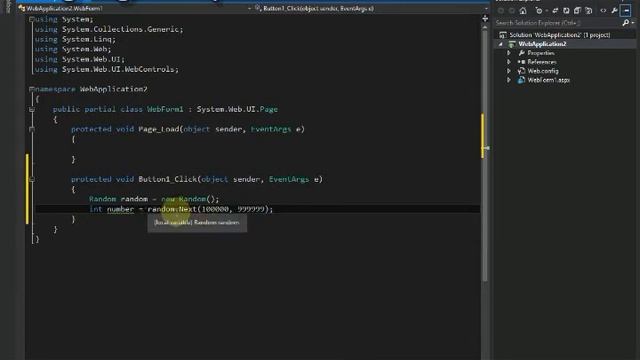Click 'System.Web.UI.Page' base class text
Image resolution: width=640 pixels, height=360 pixels.
pos(237,109)
